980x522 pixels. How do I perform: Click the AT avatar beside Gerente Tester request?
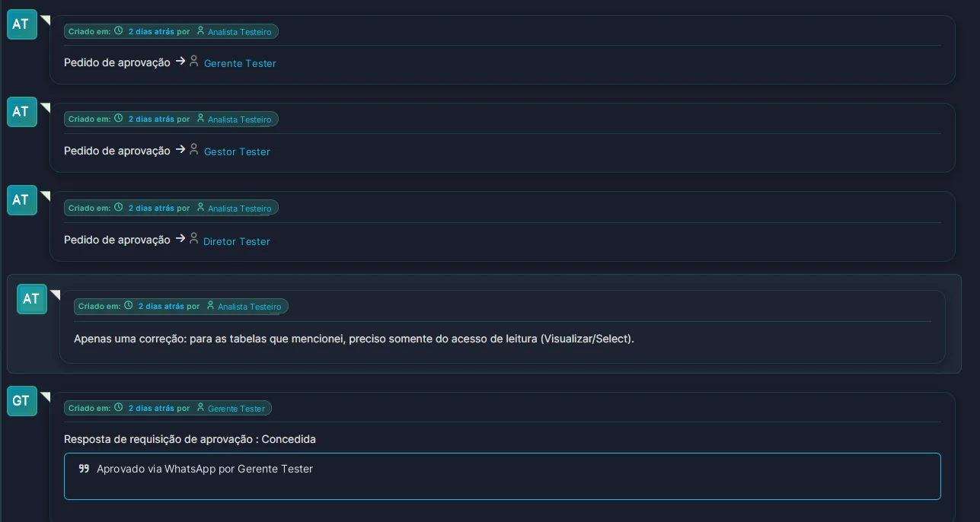pyautogui.click(x=22, y=24)
